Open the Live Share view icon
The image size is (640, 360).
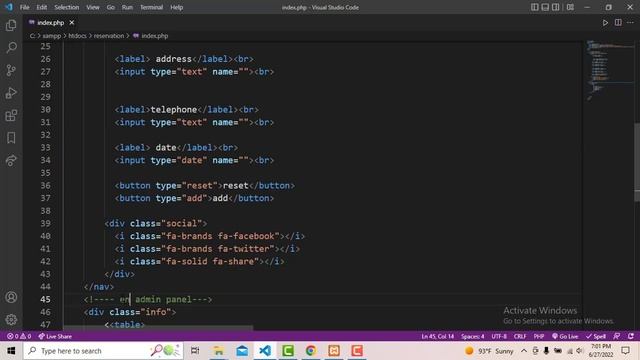(11, 160)
